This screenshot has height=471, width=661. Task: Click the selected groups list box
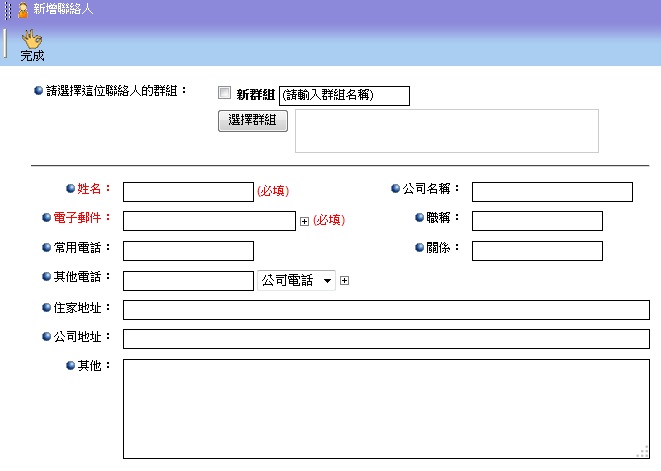446,131
